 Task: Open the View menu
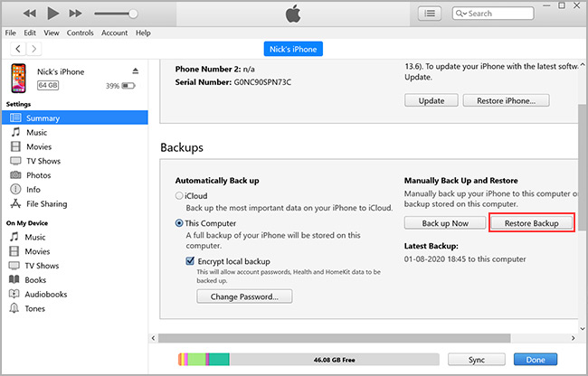52,33
